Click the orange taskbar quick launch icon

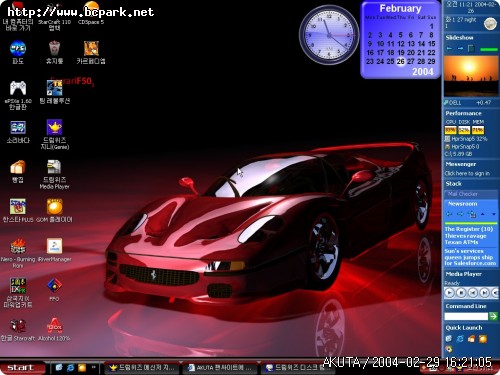(x=82, y=368)
